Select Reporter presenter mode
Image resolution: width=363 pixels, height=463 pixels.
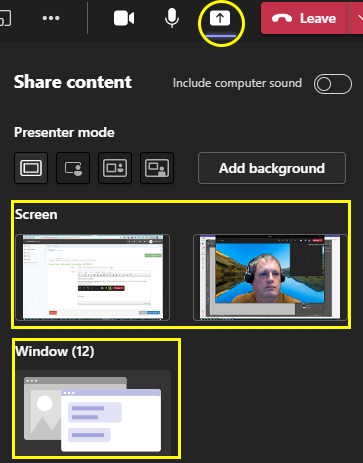tap(157, 168)
